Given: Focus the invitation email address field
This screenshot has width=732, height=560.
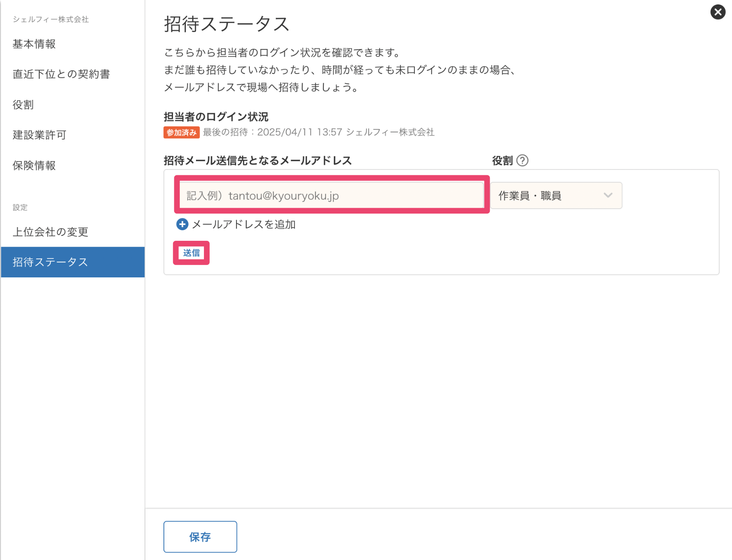Looking at the screenshot, I should pyautogui.click(x=331, y=195).
